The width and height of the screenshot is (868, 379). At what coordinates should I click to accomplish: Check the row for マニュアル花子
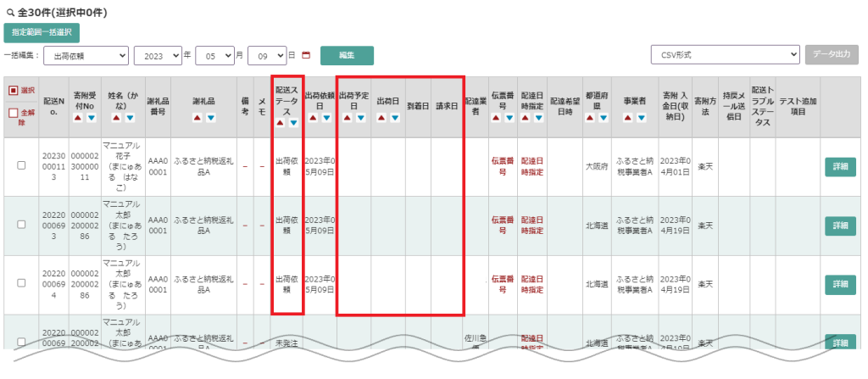(21, 166)
